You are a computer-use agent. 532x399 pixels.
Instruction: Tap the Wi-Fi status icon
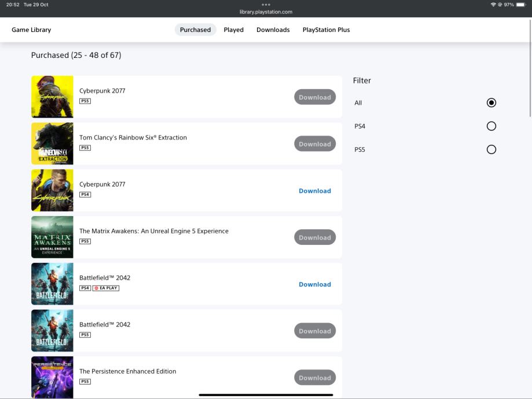point(493,5)
